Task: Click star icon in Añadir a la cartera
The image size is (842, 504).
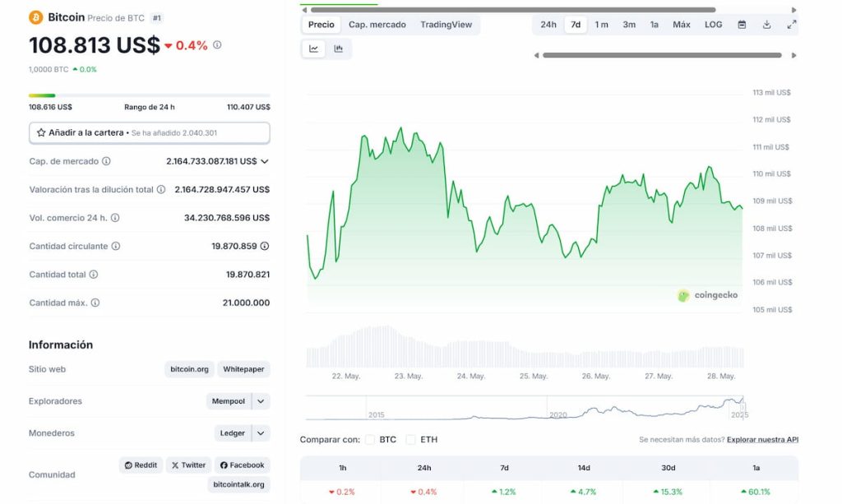Action: 41,132
